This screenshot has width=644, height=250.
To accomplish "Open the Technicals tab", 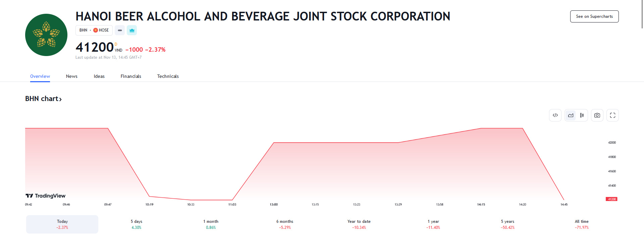I will pyautogui.click(x=168, y=76).
